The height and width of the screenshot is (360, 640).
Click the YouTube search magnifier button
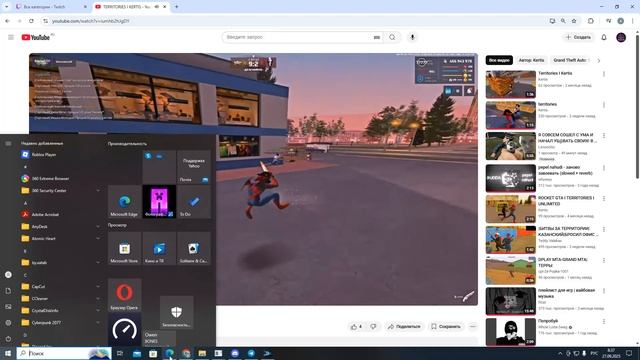(392, 37)
